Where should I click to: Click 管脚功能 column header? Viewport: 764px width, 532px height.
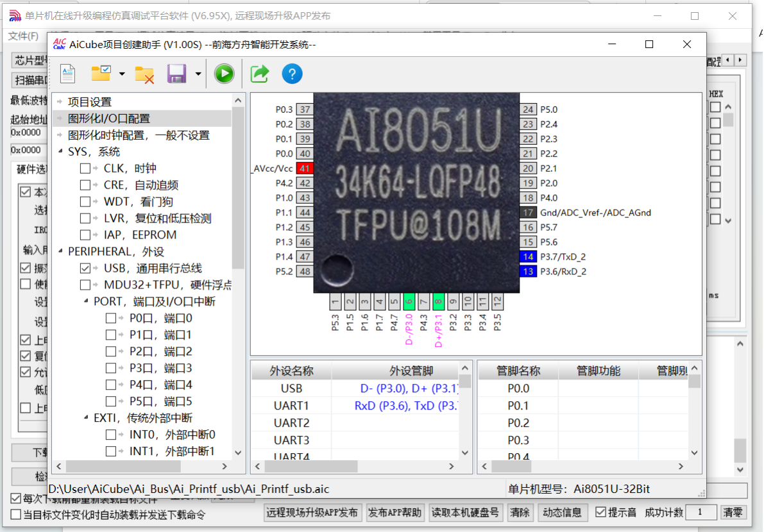598,371
